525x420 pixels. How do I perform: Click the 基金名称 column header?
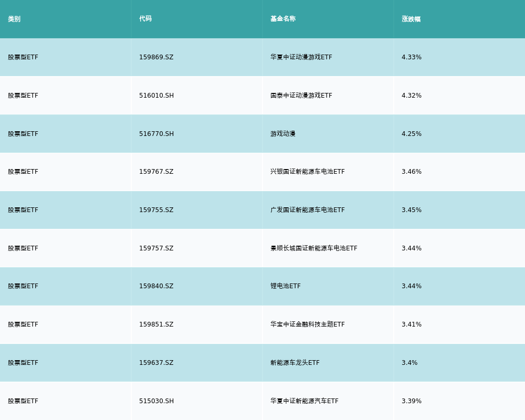(x=283, y=19)
